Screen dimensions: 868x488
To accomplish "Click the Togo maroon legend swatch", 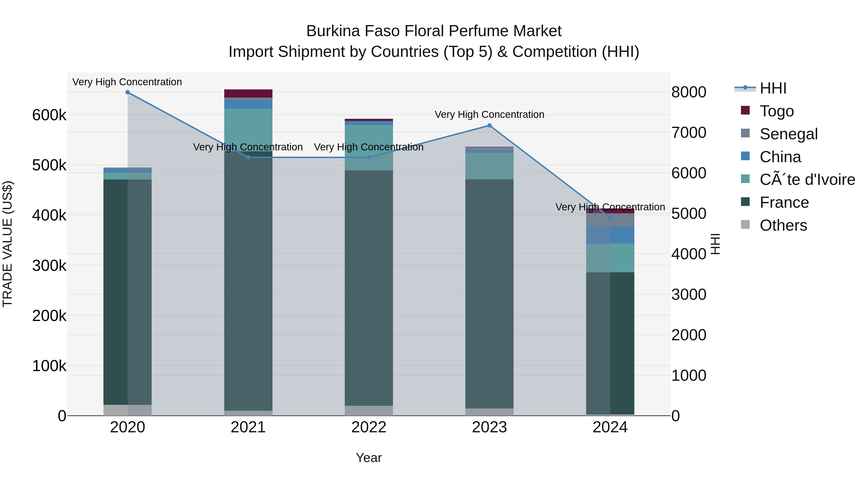I will [745, 110].
